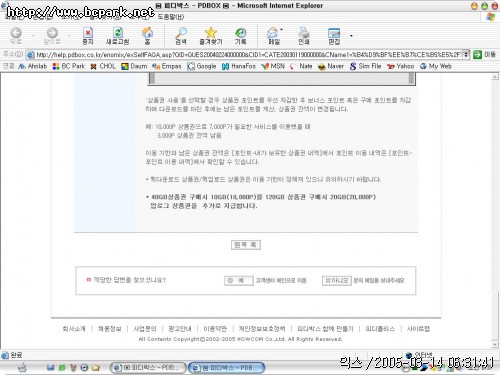Stop page loading with 중지 button

click(88, 36)
